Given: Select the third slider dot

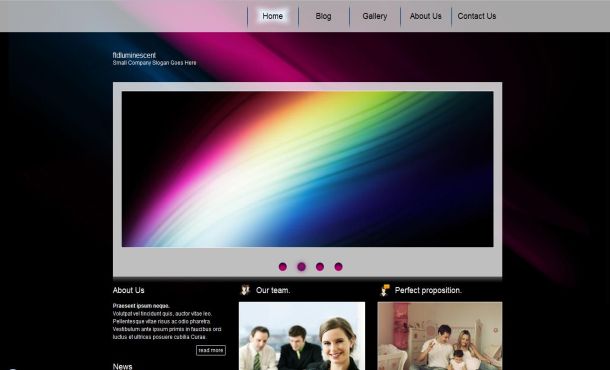Looking at the screenshot, I should coord(320,267).
